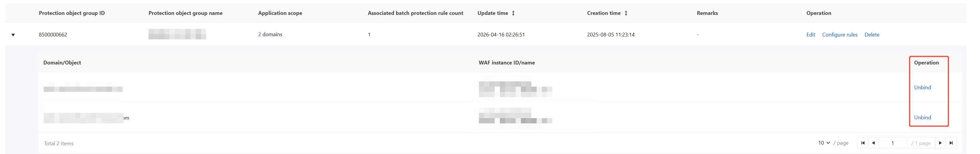Click the Associated batch protection rule count header
The height and width of the screenshot is (154, 980).
click(x=415, y=13)
